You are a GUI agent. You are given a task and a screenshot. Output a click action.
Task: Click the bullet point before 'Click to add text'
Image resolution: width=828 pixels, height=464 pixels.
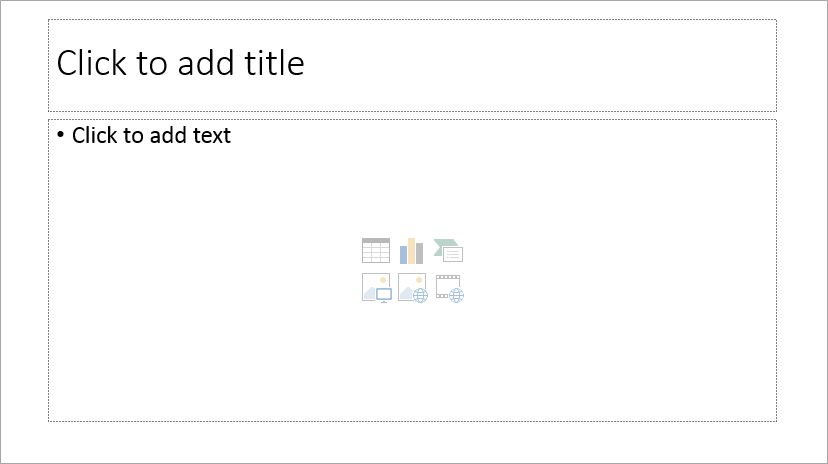click(60, 135)
